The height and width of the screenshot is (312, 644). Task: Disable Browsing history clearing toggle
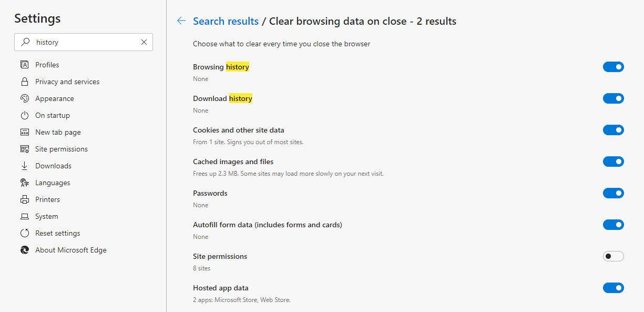[613, 67]
